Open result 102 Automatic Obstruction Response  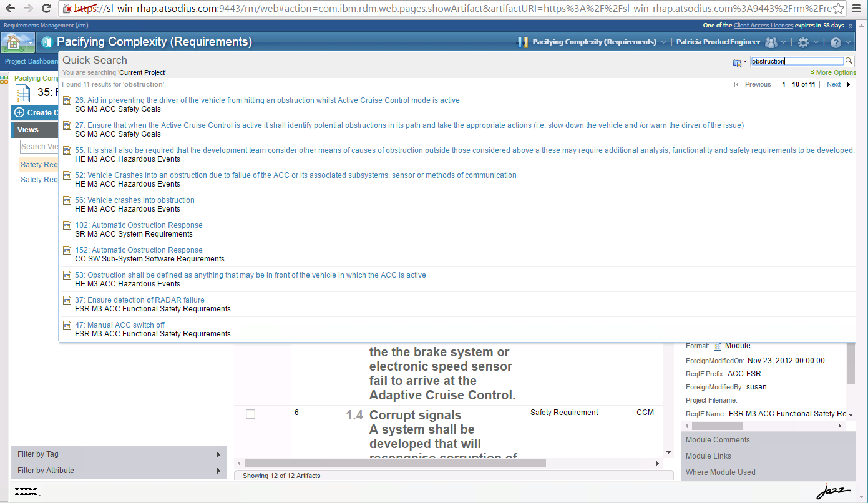tap(139, 225)
